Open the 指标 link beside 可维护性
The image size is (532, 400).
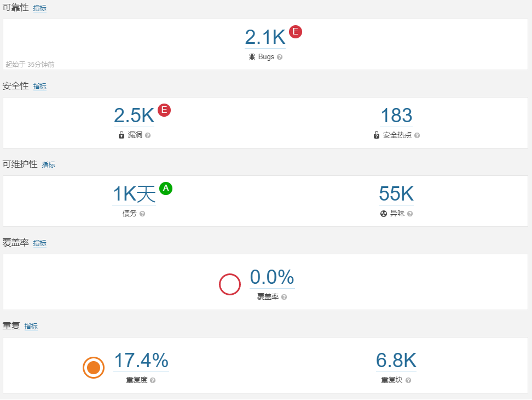(49, 164)
